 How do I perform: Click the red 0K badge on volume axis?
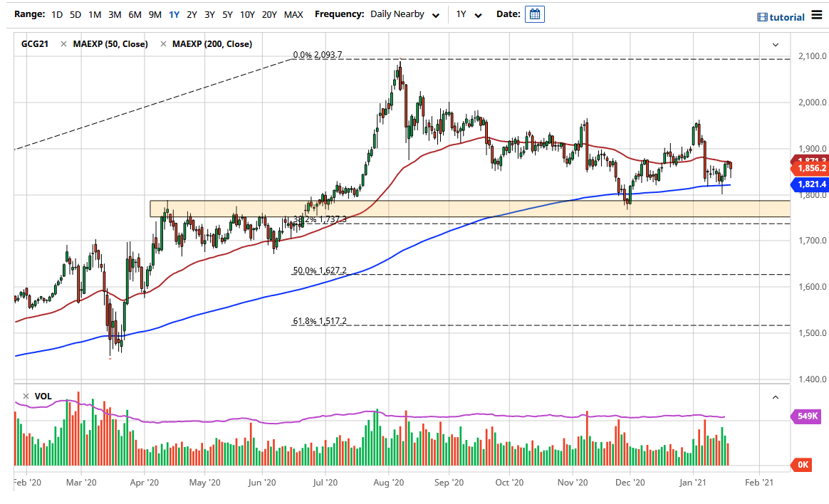[x=803, y=464]
